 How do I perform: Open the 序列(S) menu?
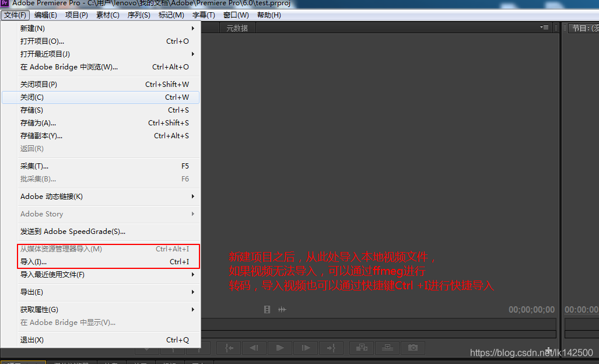coord(139,15)
